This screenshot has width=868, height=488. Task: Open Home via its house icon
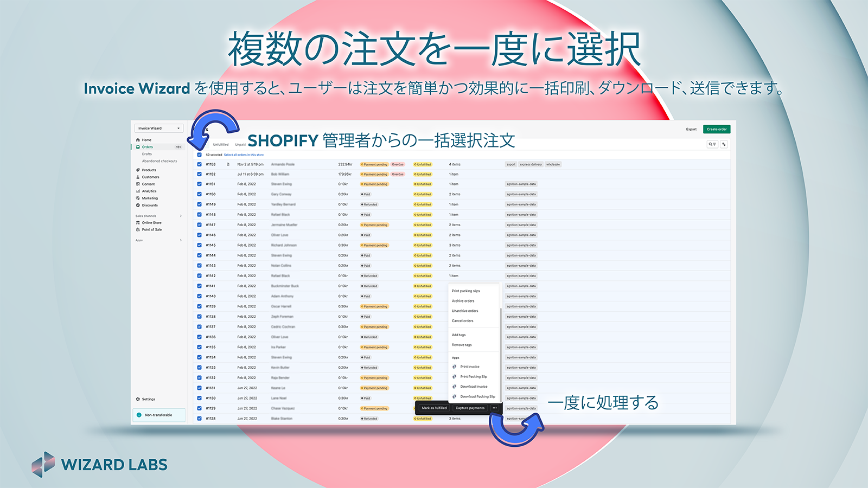click(x=138, y=140)
